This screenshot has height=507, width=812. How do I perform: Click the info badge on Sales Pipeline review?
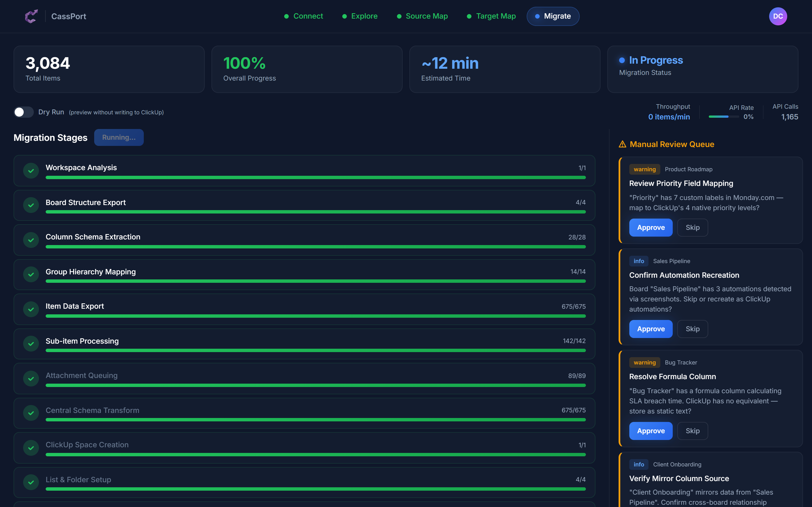639,261
